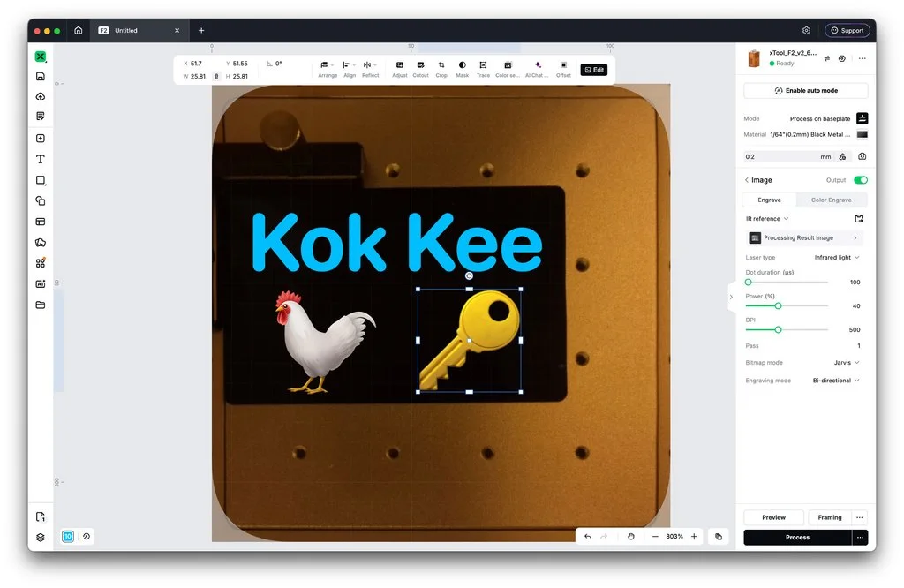This screenshot has width=904, height=588.
Task: Click the Offset tool
Action: (x=563, y=69)
